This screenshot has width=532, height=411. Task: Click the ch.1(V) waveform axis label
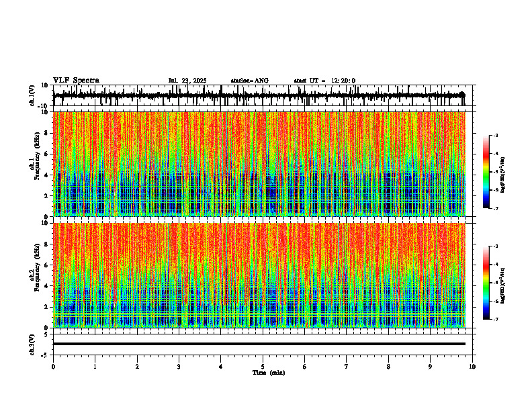[x=32, y=95]
